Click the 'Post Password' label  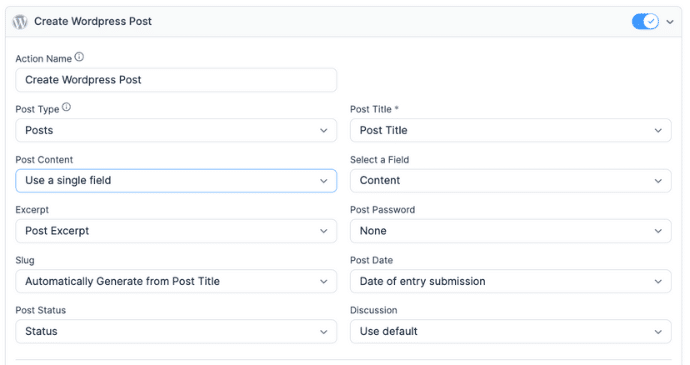382,210
